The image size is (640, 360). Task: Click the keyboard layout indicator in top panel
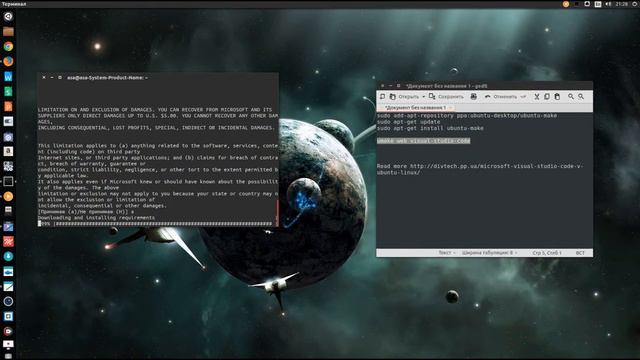(598, 4)
